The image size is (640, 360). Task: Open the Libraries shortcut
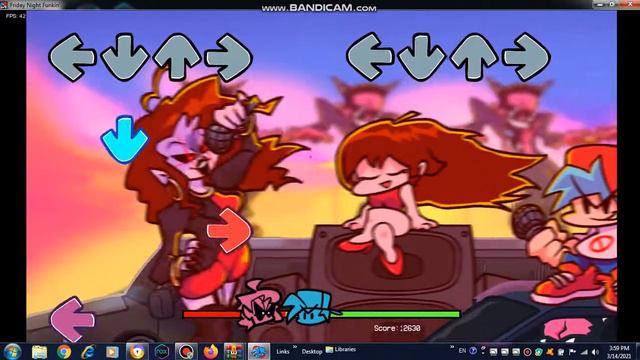tap(341, 350)
